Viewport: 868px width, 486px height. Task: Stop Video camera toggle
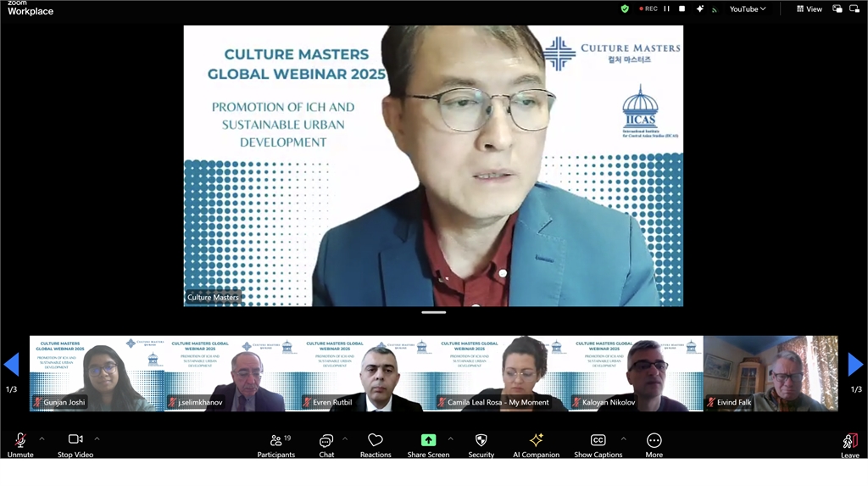click(75, 445)
